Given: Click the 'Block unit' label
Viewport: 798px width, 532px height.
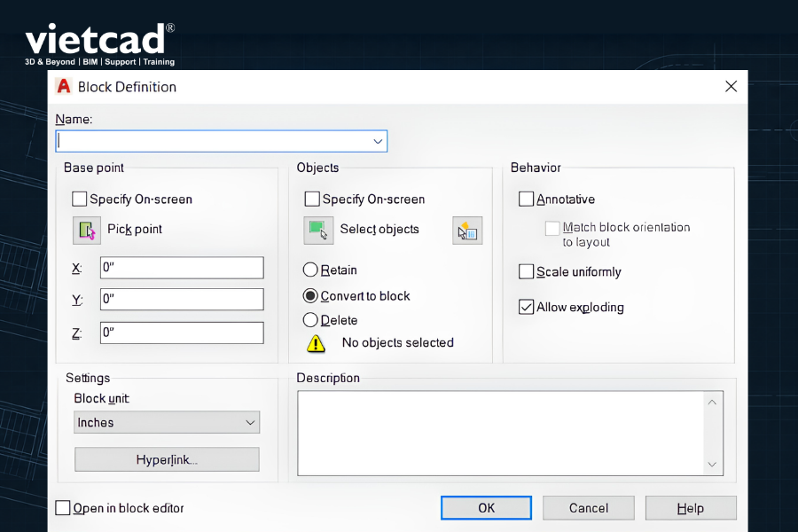Looking at the screenshot, I should (101, 399).
